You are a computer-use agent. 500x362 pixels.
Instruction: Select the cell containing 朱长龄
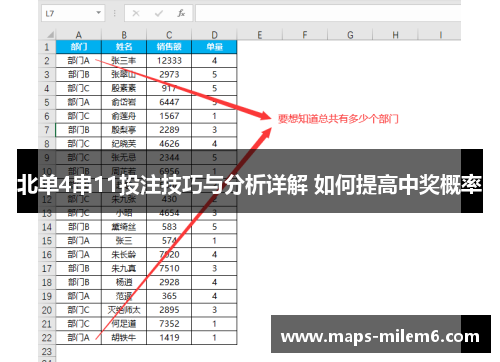pos(124,255)
